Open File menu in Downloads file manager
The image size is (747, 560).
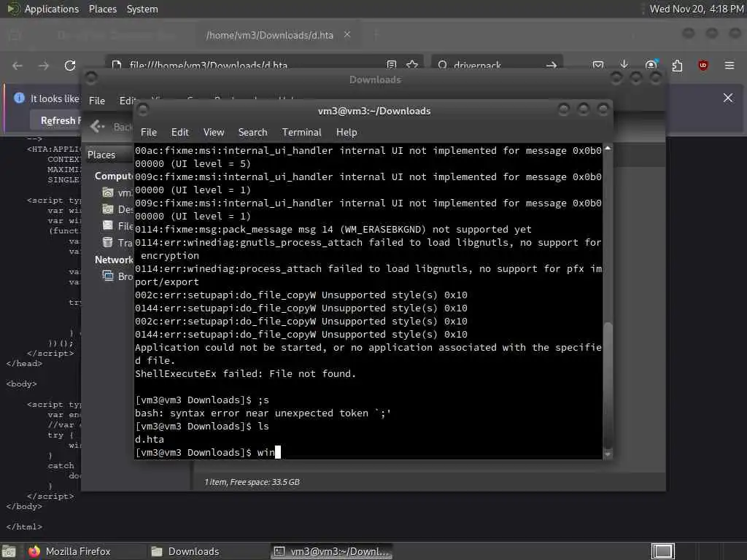[x=97, y=101]
